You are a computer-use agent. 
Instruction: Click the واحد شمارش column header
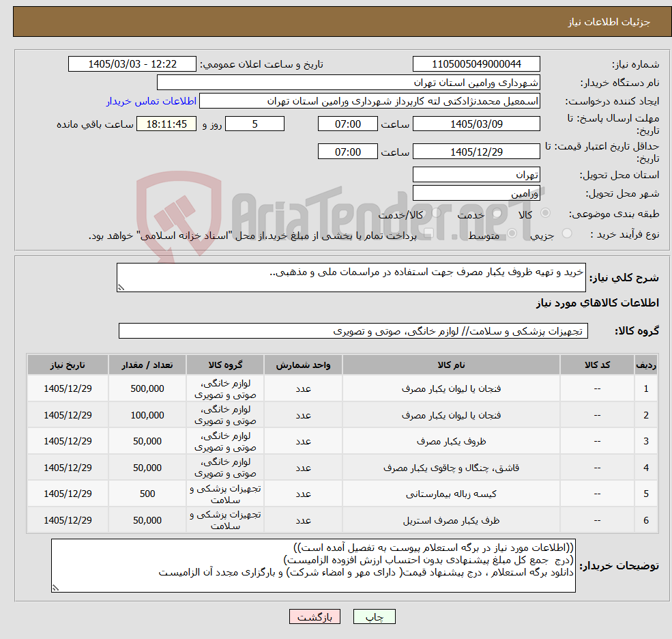[303, 365]
